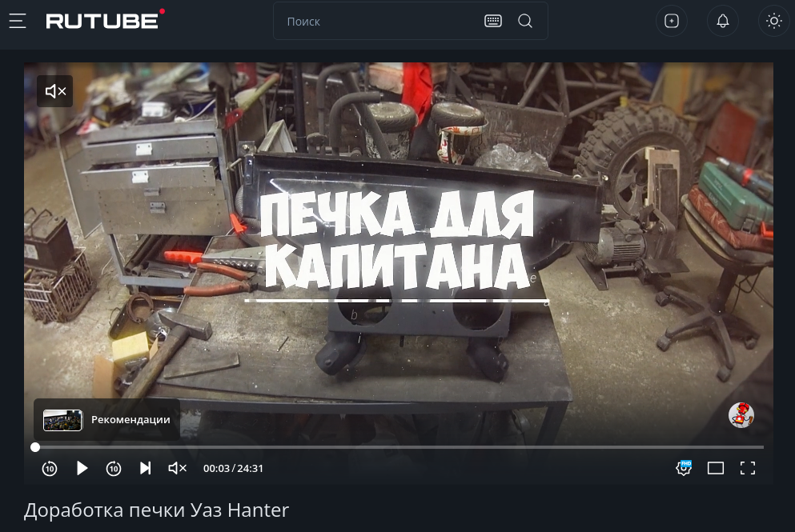Toggle the light/dark theme sun icon
795x532 pixels.
coord(773,22)
